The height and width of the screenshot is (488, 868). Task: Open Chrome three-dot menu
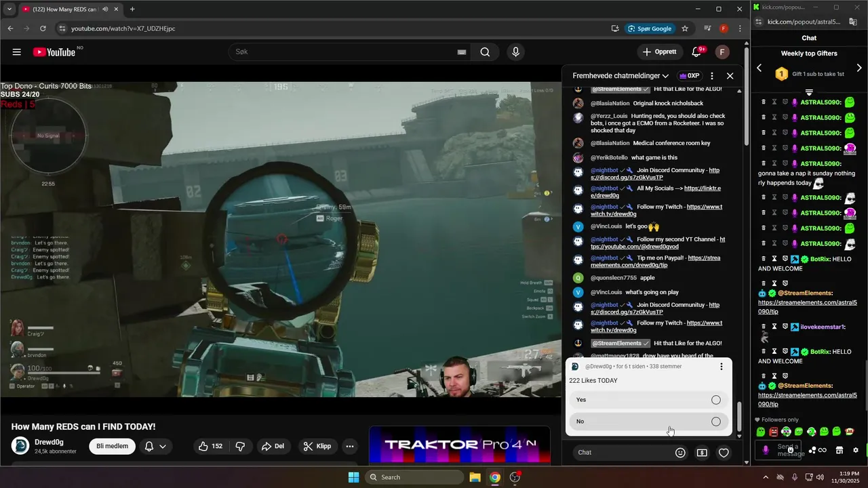(740, 28)
